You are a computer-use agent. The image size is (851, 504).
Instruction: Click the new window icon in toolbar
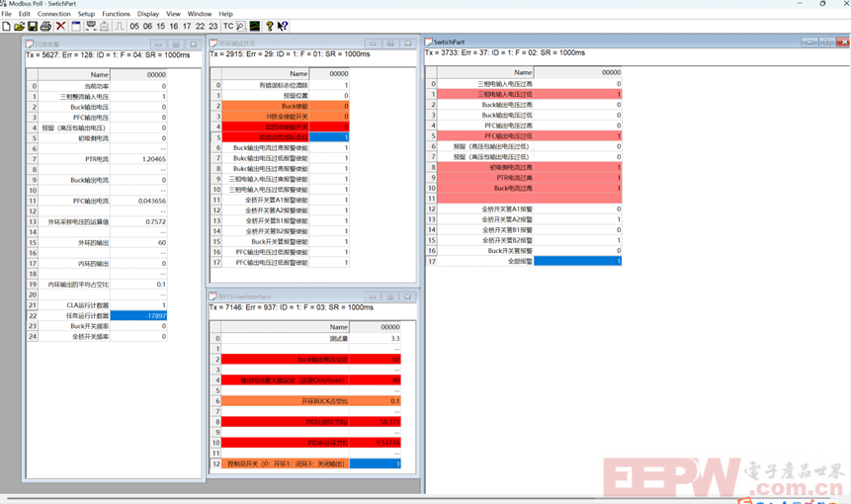click(x=76, y=26)
